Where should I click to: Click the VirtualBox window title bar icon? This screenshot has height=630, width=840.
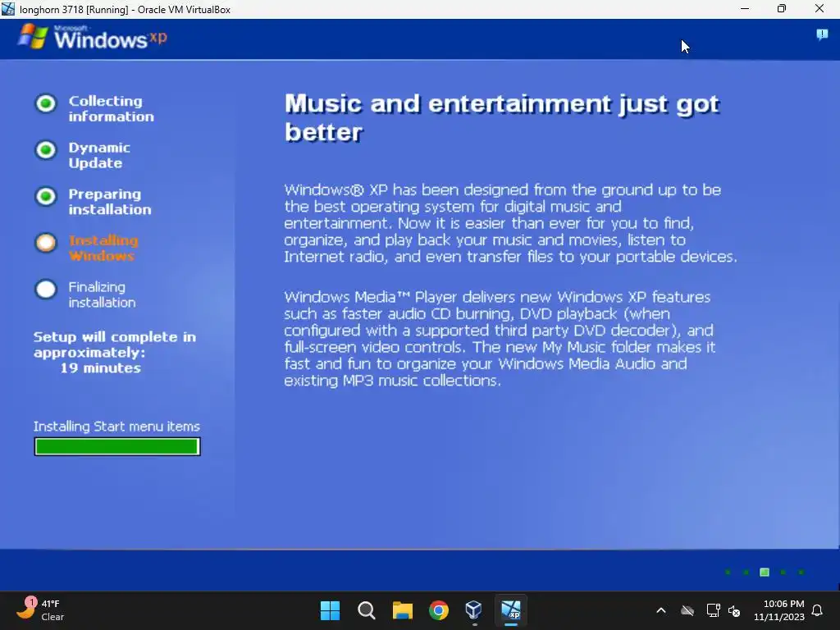coord(8,9)
